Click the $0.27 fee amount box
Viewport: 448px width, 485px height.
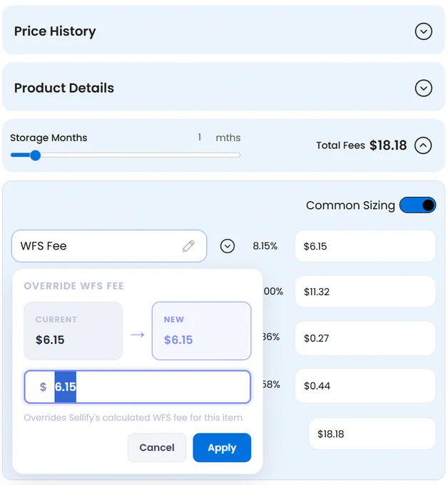(365, 338)
